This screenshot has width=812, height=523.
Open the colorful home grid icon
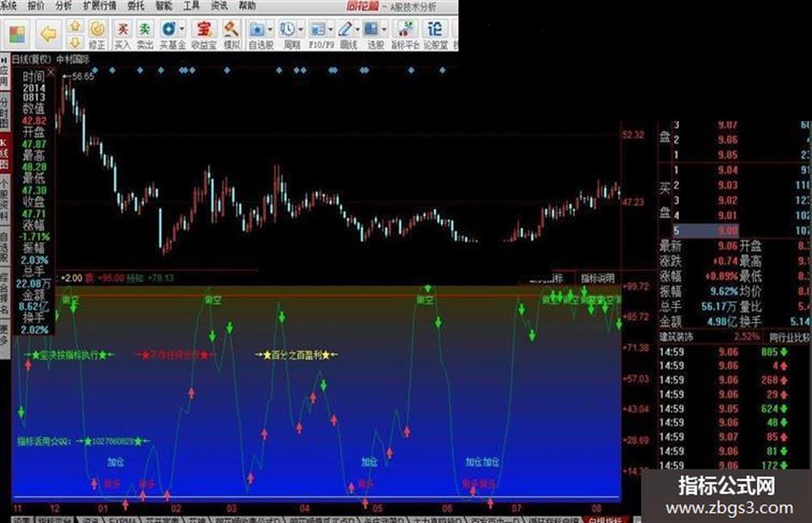pyautogui.click(x=17, y=34)
